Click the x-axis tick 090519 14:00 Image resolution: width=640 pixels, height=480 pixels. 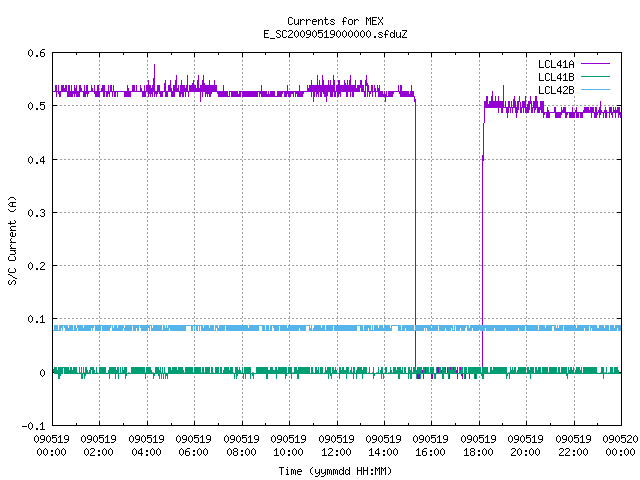point(383,445)
